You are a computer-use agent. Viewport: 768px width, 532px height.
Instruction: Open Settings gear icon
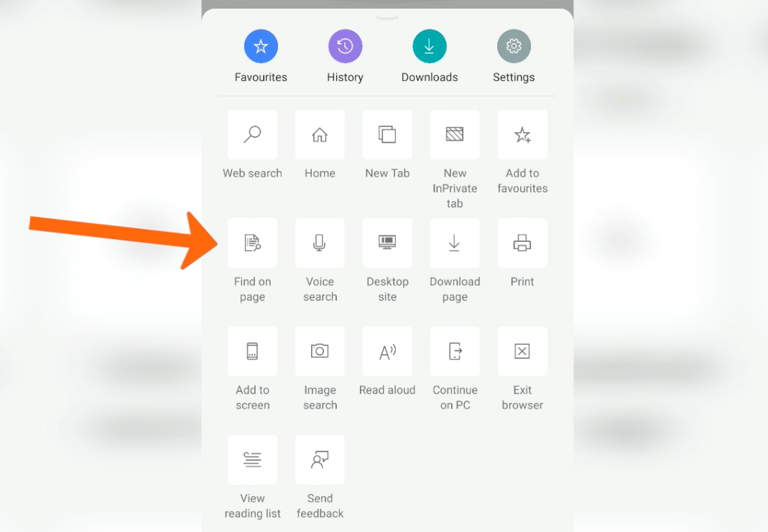pos(514,47)
